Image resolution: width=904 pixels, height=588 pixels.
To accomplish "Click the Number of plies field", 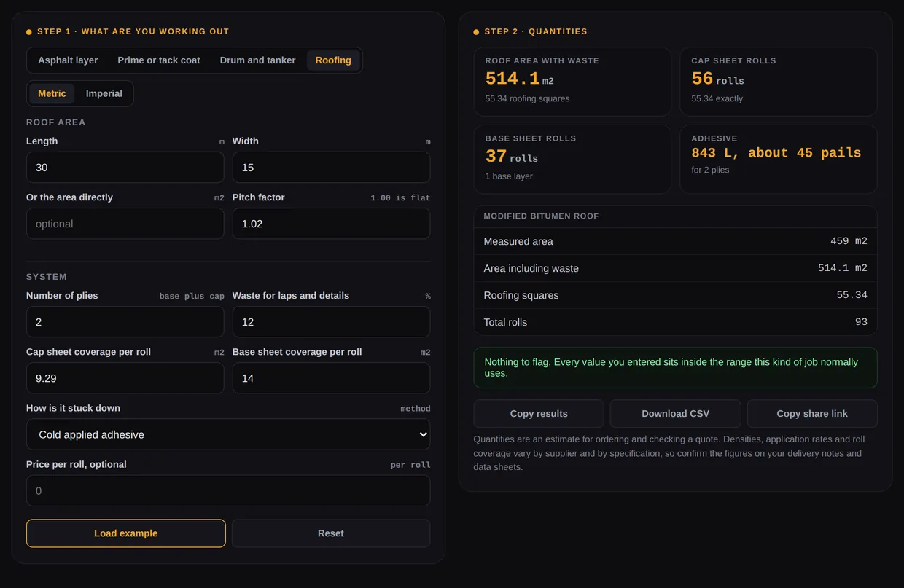I will pyautogui.click(x=125, y=322).
